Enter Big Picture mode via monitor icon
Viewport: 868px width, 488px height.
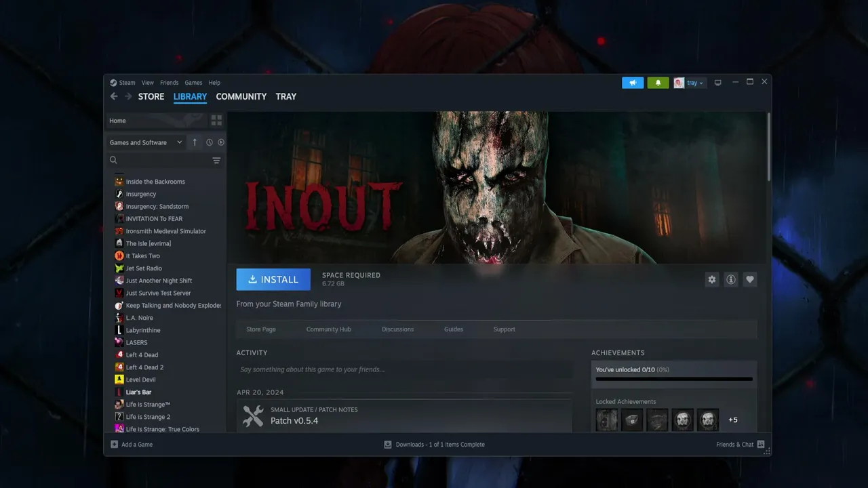(718, 83)
